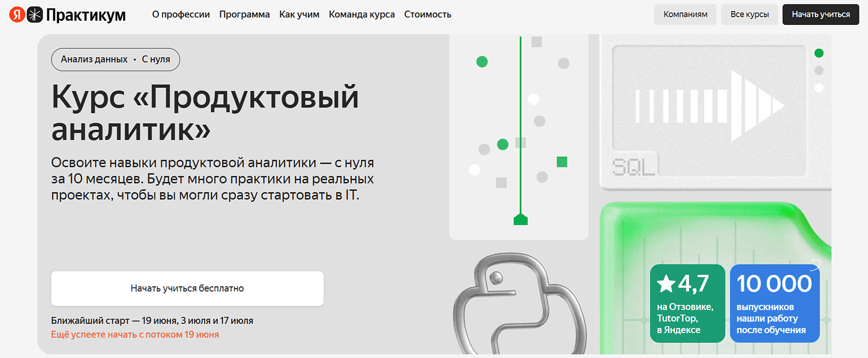
Task: Click the 'SQL' label on the gray tile
Action: (634, 167)
